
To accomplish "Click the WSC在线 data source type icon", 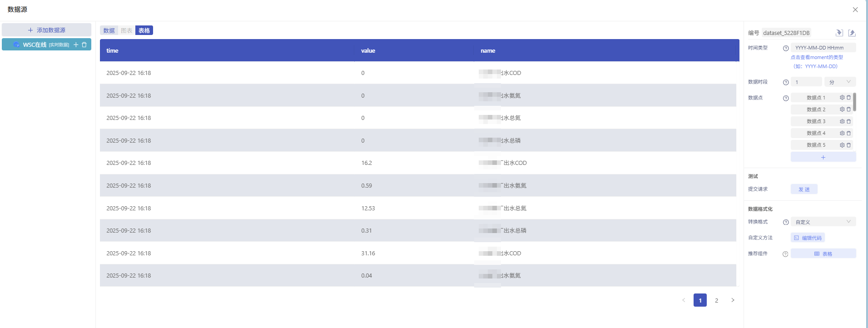I will click(x=16, y=45).
